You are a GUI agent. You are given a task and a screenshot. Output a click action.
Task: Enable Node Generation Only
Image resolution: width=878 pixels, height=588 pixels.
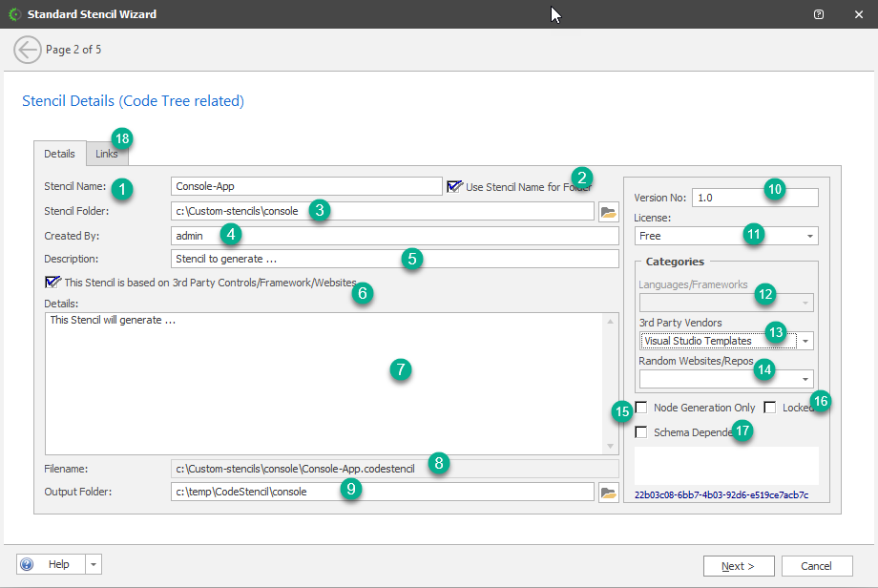641,408
